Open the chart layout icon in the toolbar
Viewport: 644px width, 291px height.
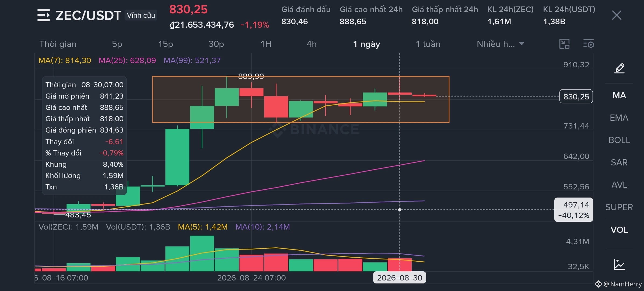[564, 44]
